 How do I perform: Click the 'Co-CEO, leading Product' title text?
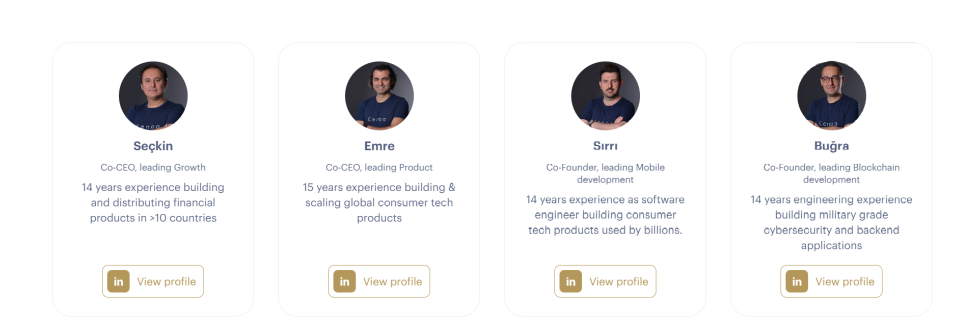tap(379, 167)
